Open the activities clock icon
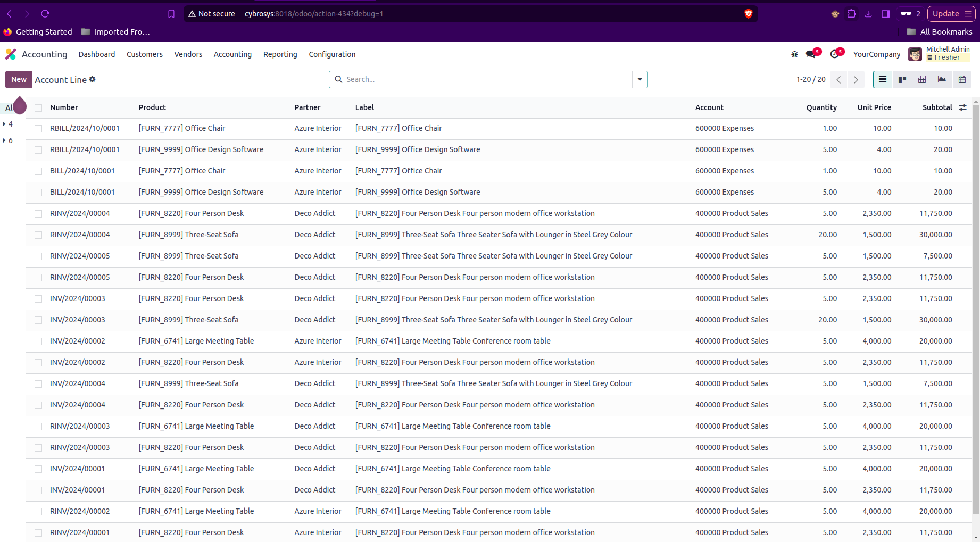The width and height of the screenshot is (980, 542). [834, 54]
